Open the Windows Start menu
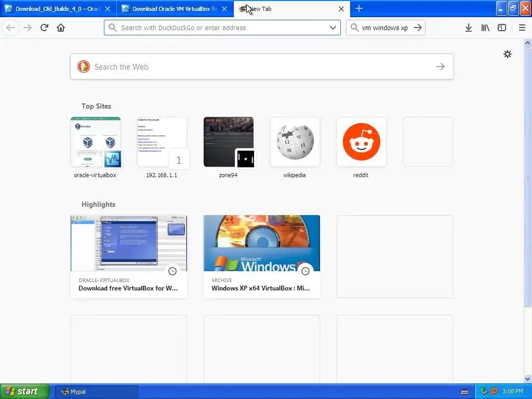This screenshot has height=399, width=532. pyautogui.click(x=24, y=391)
